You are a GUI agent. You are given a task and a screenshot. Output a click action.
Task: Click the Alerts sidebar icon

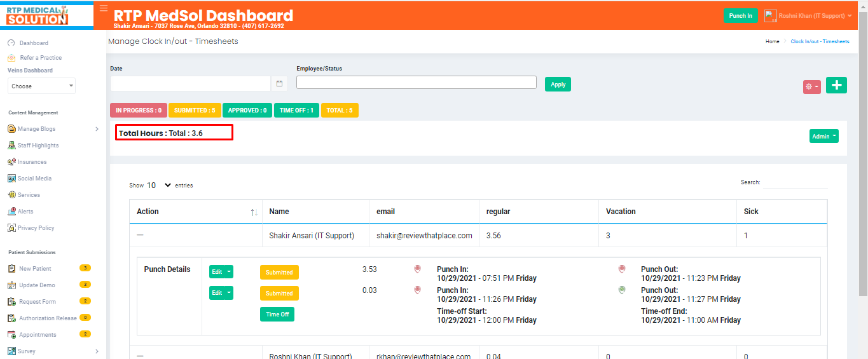[x=11, y=212]
